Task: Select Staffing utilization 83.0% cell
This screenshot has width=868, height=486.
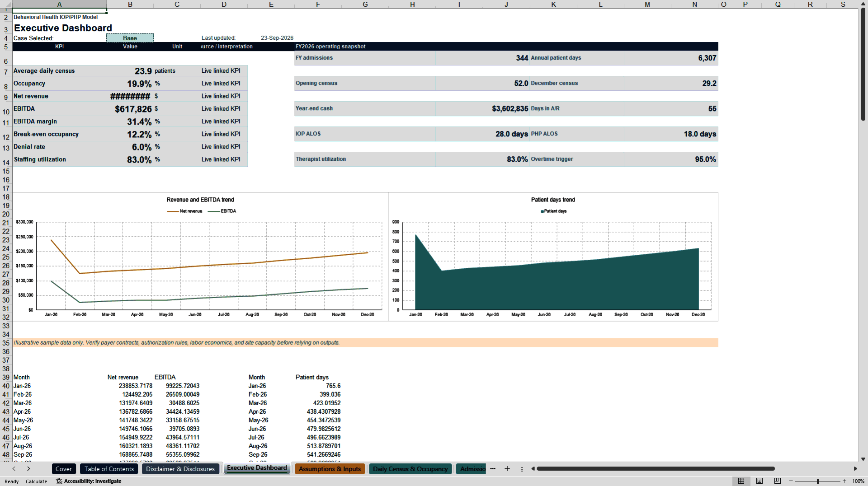Action: (x=130, y=159)
